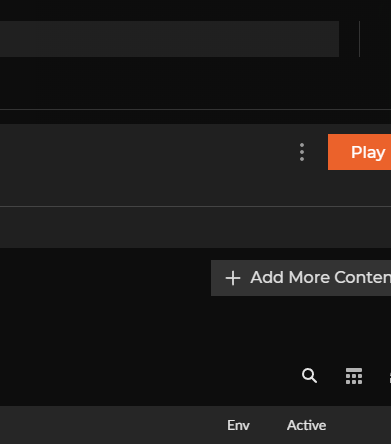Switch to the table grid view icon
Image resolution: width=391 pixels, height=444 pixels.
(x=354, y=376)
